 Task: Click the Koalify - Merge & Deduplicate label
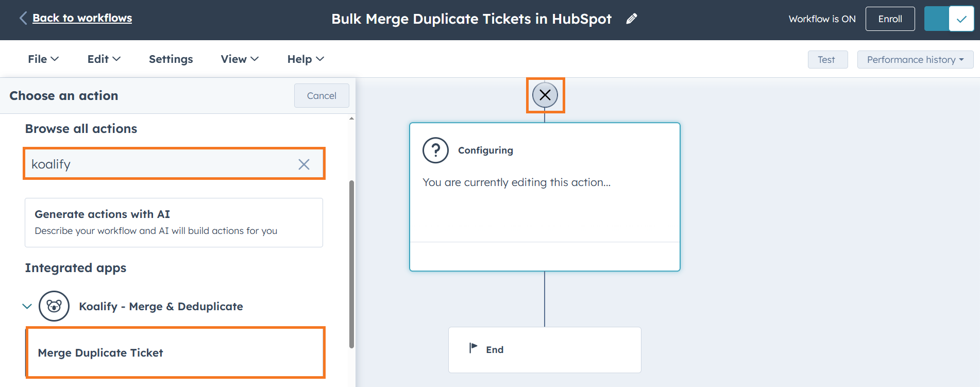[x=161, y=307]
